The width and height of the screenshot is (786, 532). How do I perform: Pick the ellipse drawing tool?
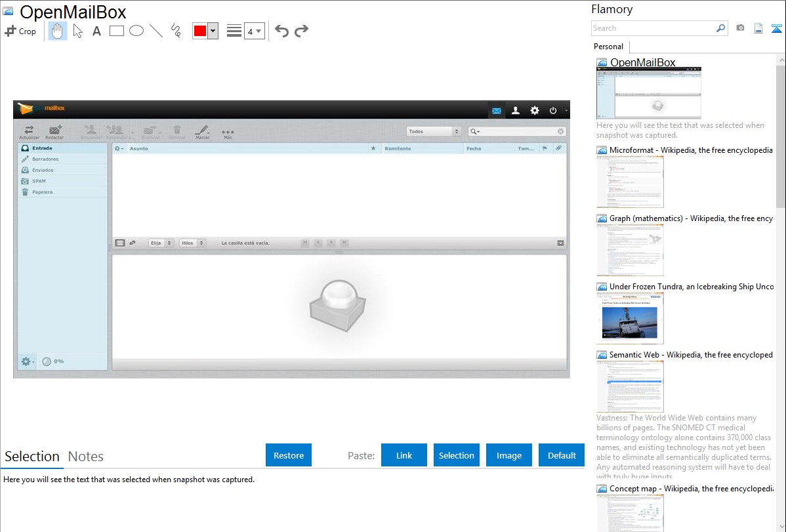click(136, 31)
